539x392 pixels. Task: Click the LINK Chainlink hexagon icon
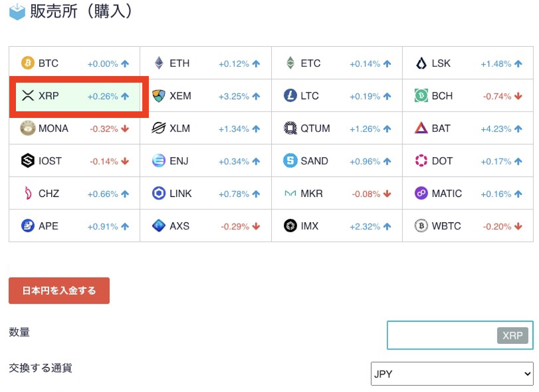tap(159, 193)
